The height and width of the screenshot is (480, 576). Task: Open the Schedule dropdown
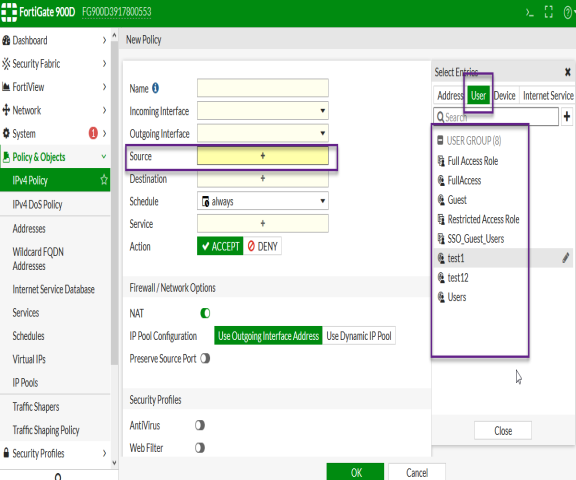pyautogui.click(x=263, y=201)
